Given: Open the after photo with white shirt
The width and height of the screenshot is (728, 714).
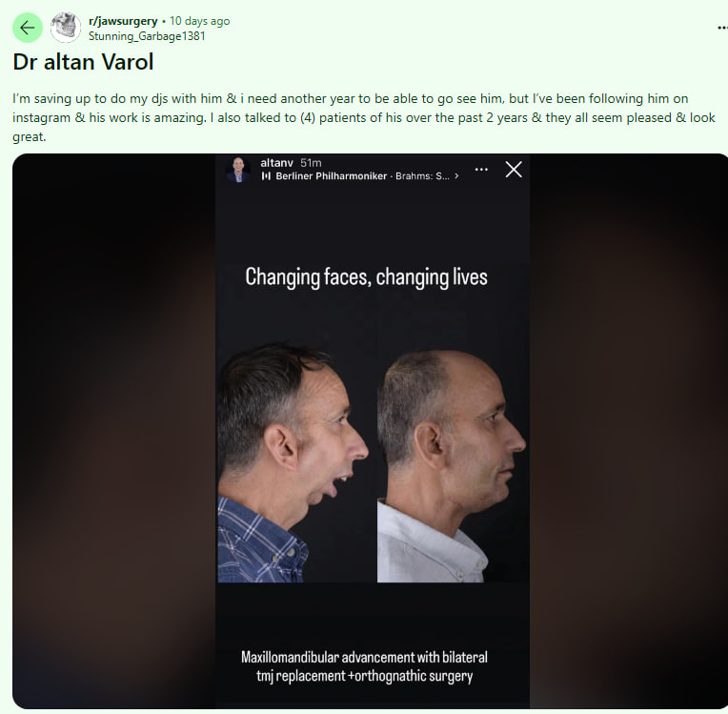Looking at the screenshot, I should point(452,466).
